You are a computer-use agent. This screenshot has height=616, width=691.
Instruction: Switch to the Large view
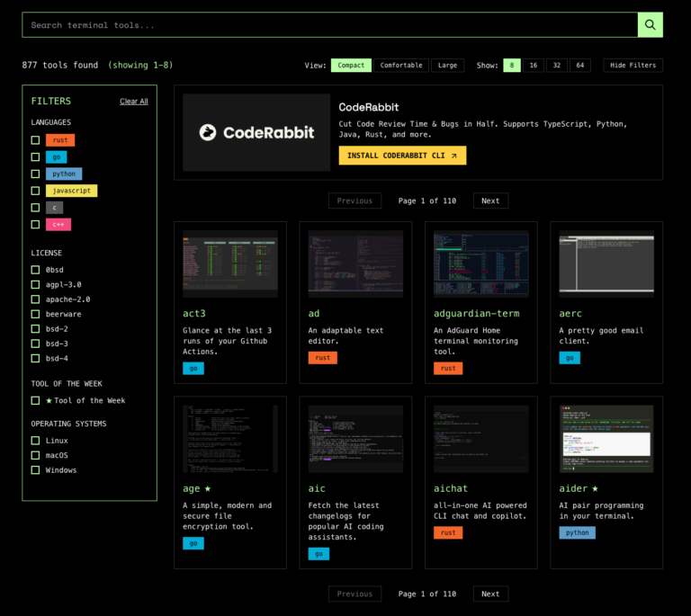(447, 65)
